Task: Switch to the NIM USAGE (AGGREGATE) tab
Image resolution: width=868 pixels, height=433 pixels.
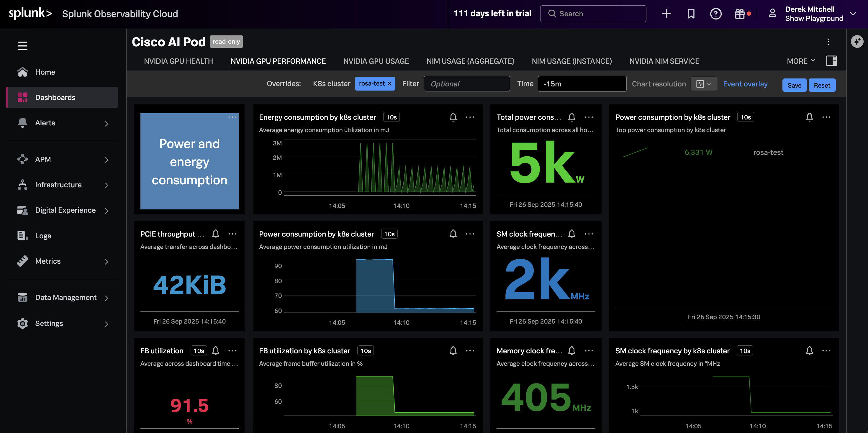Action: pyautogui.click(x=470, y=61)
